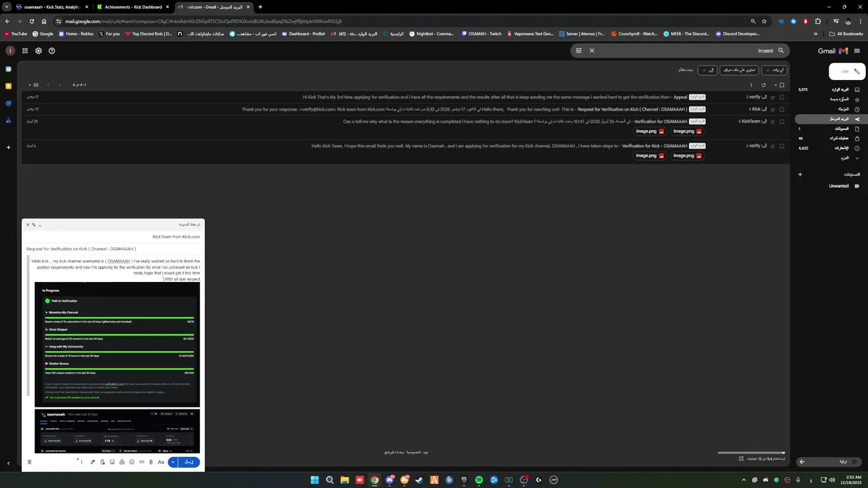Tick checkbox for Verification for Kick - OSAMAAAH email

782,146
